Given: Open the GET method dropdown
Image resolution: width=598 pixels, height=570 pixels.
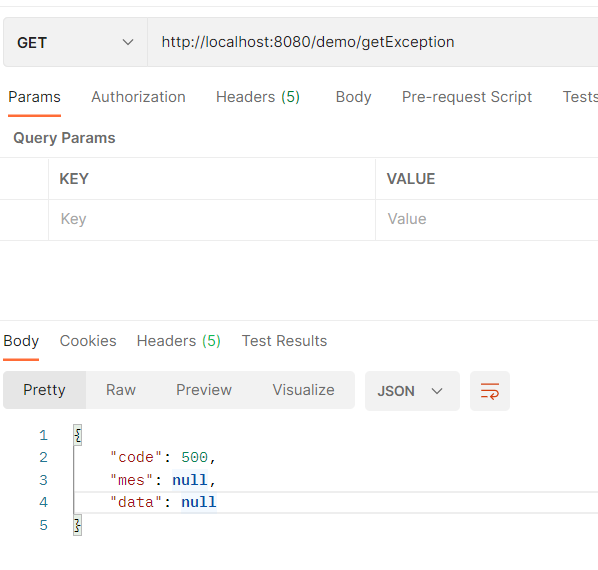Looking at the screenshot, I should point(76,42).
